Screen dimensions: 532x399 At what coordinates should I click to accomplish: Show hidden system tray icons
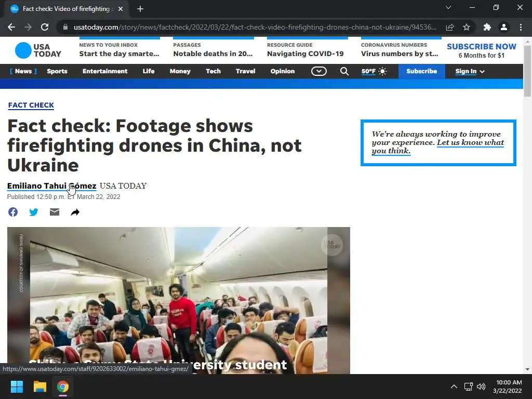pos(454,387)
